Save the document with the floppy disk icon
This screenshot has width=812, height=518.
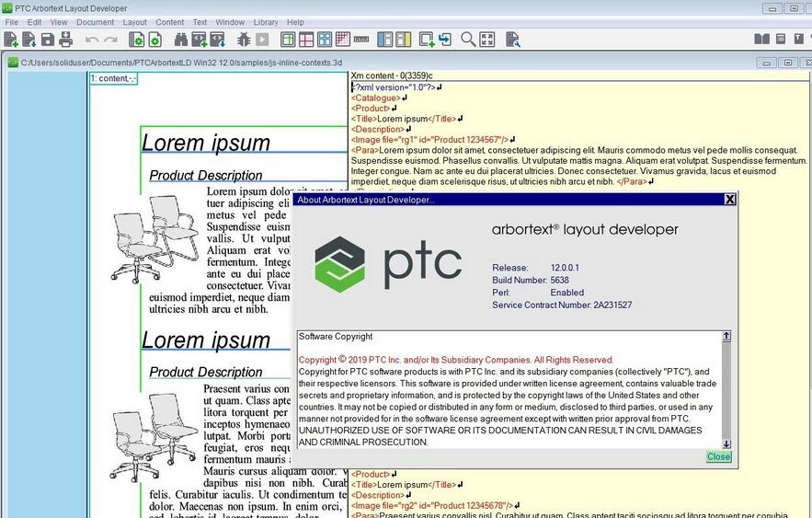click(x=47, y=40)
